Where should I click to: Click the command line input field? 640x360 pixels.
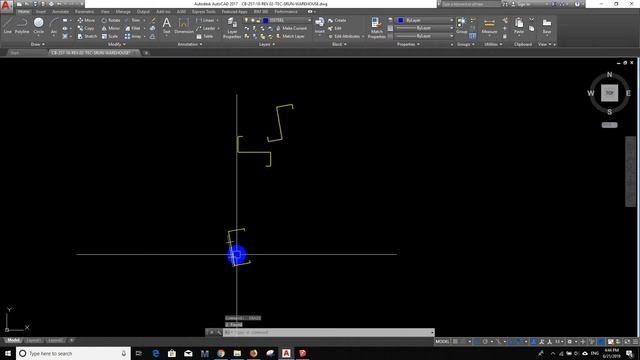pos(329,333)
